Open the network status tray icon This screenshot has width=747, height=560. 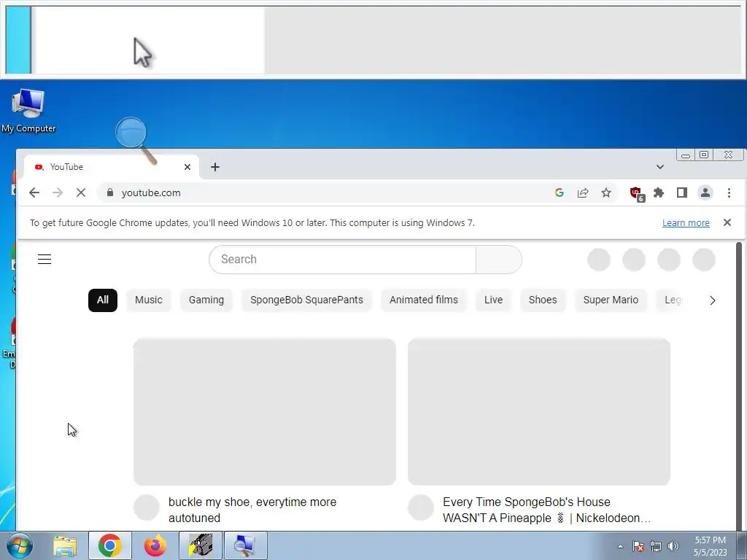pos(656,546)
